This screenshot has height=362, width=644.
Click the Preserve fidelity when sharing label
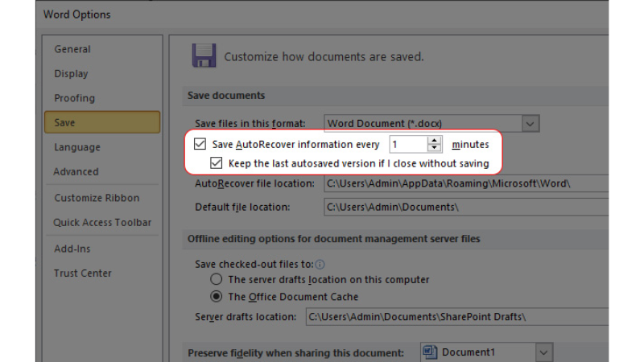pos(295,353)
